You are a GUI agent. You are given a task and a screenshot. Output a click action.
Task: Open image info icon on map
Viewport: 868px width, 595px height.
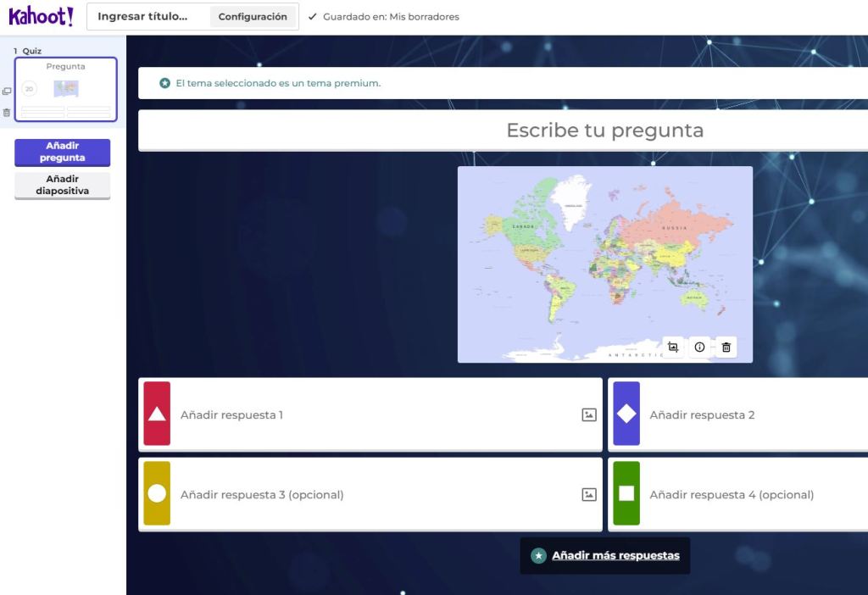699,347
